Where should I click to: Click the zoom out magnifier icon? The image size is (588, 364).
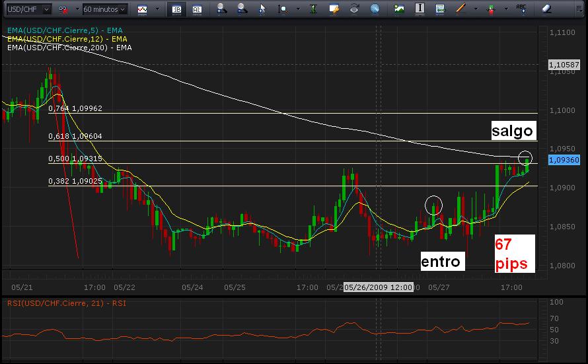[x=242, y=9]
